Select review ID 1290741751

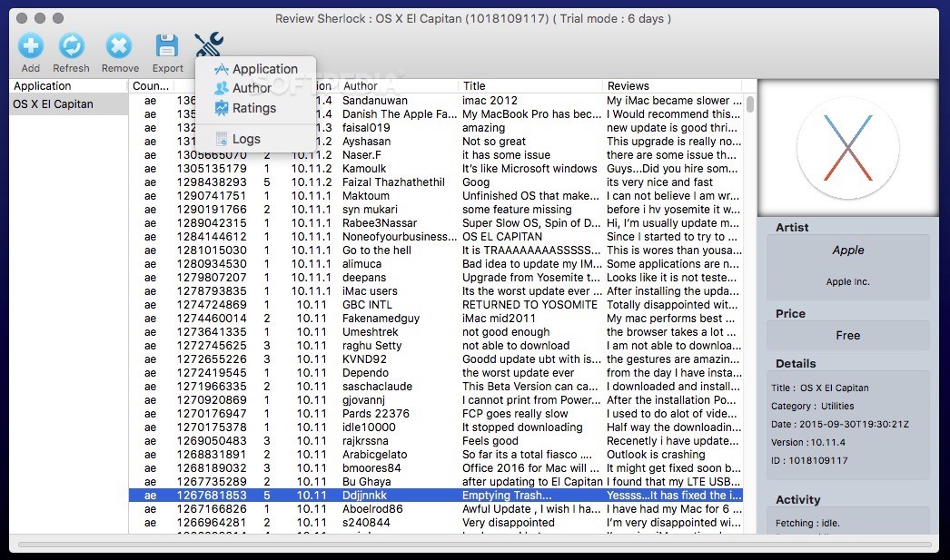tap(212, 196)
